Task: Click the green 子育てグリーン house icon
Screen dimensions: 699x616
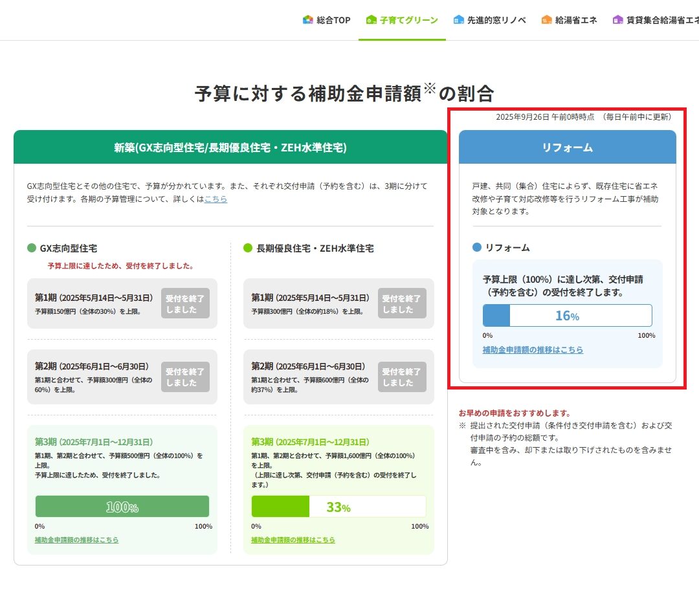Action: click(371, 20)
